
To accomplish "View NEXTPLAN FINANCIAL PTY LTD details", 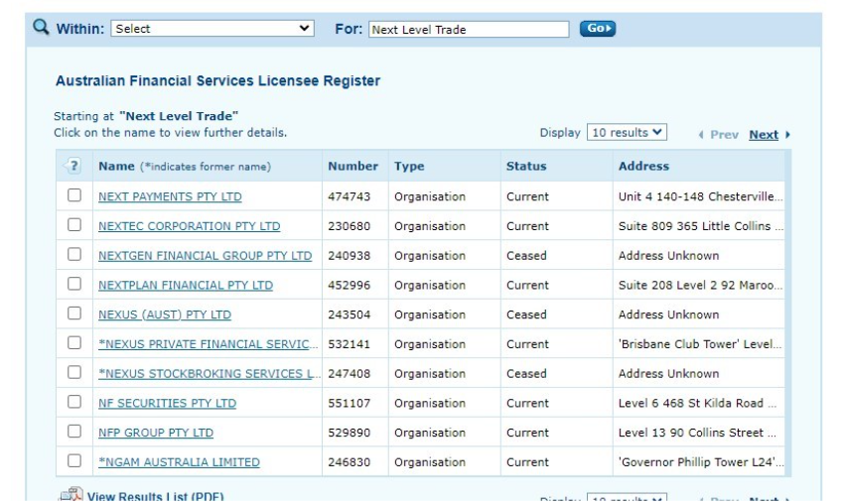I will (186, 285).
